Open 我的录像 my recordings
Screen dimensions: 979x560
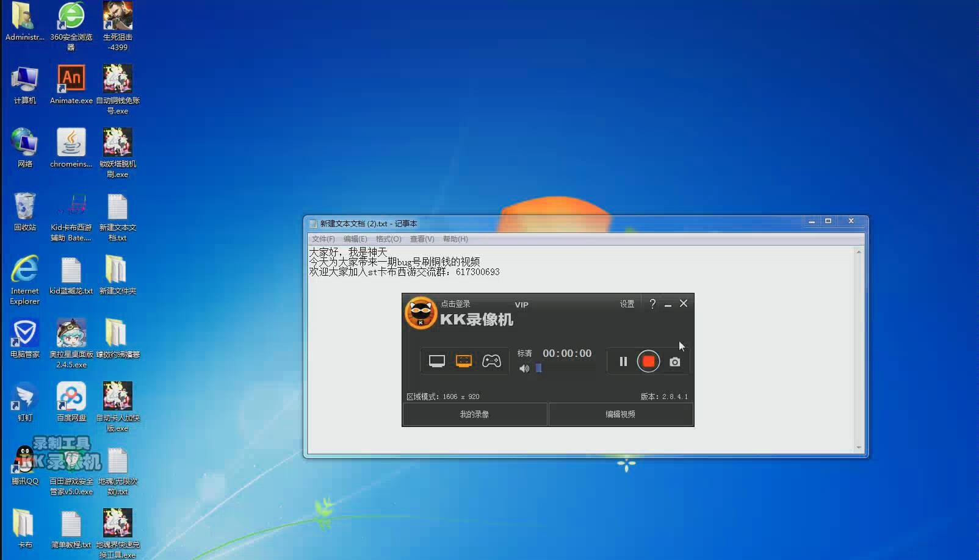point(474,414)
